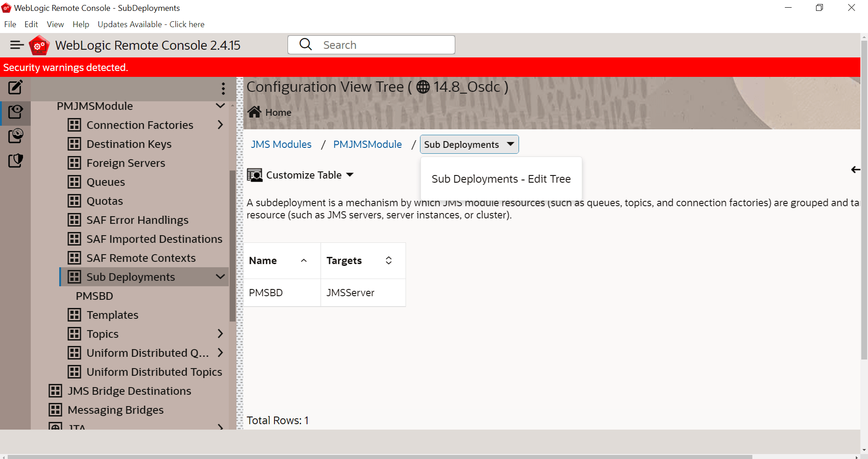Click the Messaging Bridges grid icon
The height and width of the screenshot is (459, 868).
pos(55,410)
